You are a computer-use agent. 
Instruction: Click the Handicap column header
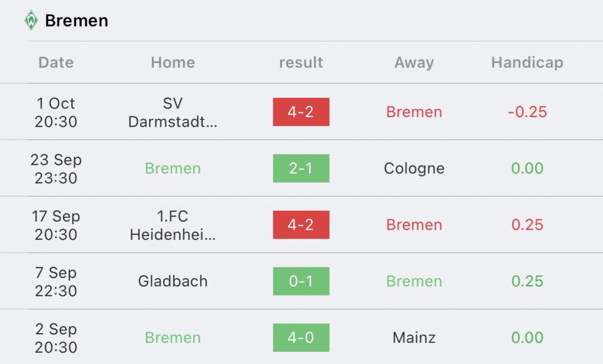point(527,62)
